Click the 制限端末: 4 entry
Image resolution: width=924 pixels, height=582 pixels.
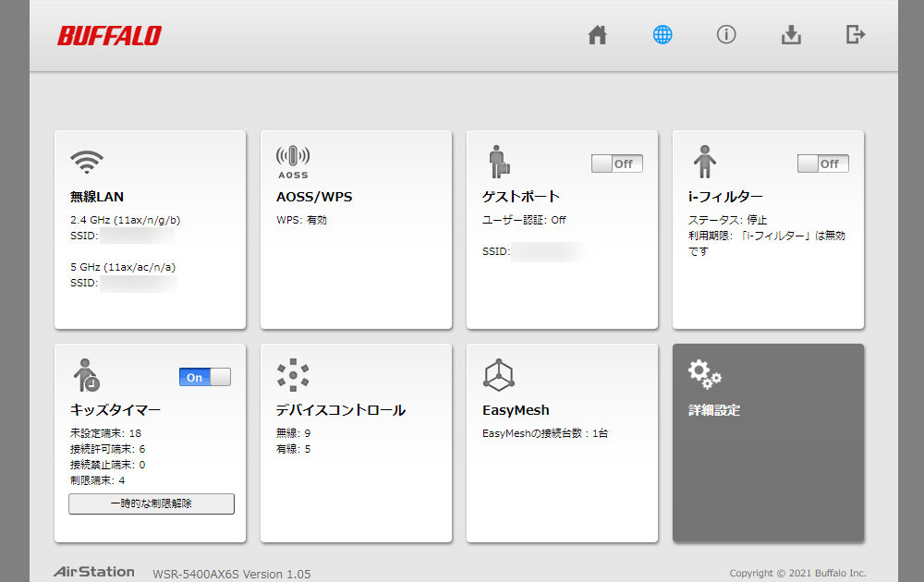click(98, 480)
